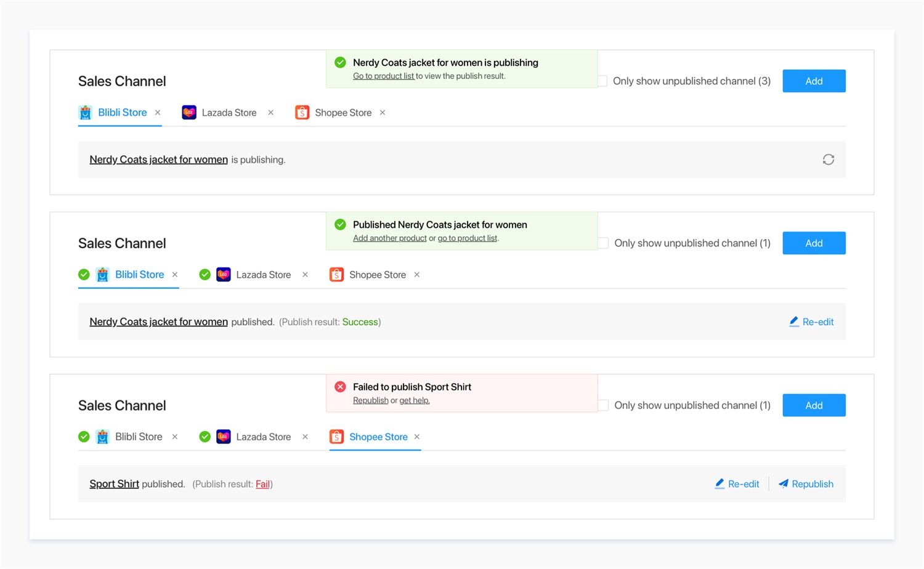The width and height of the screenshot is (924, 569).
Task: Close the Blibli Store tab in top panel
Action: (158, 113)
